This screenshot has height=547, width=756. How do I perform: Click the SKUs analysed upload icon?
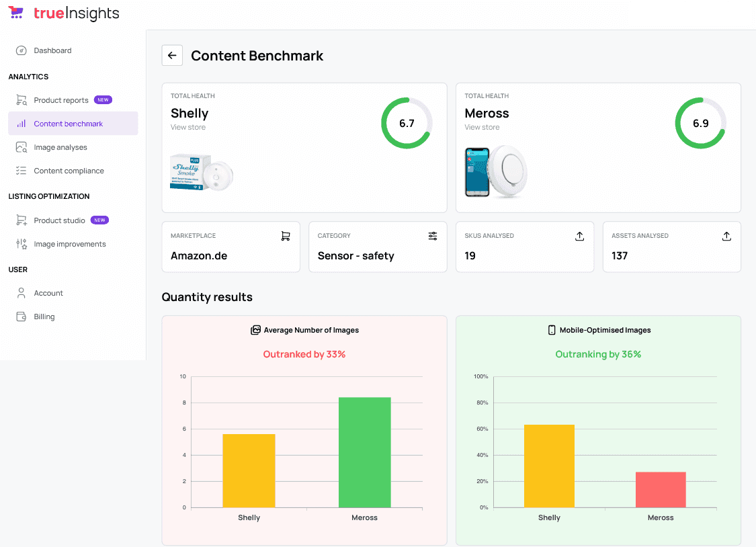pyautogui.click(x=579, y=236)
